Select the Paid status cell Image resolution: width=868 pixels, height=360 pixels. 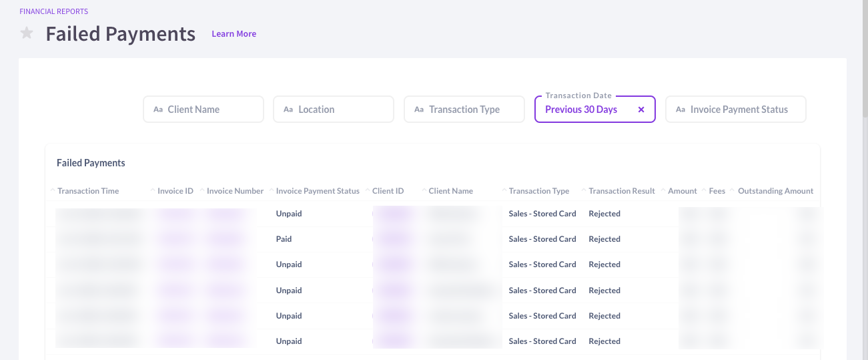284,239
